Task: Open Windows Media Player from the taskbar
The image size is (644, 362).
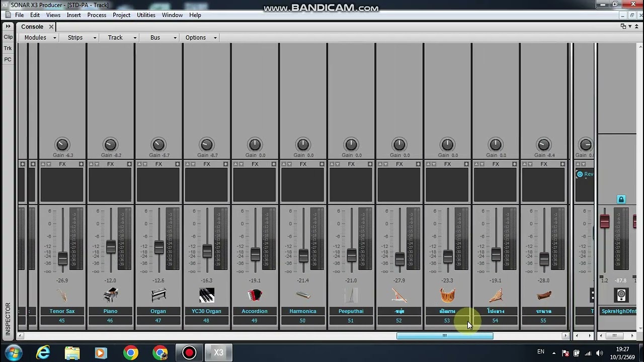Action: (101, 353)
